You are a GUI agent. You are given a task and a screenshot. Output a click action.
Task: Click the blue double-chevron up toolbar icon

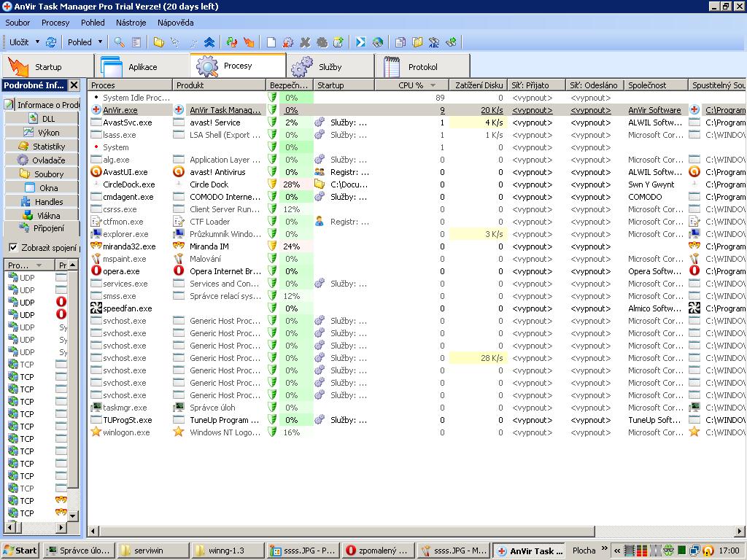[209, 42]
